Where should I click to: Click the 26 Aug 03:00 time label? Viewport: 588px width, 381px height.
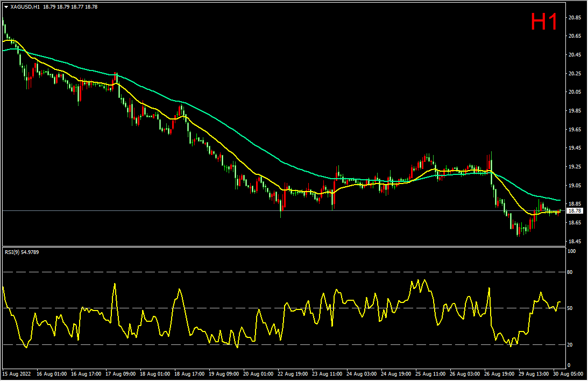point(465,374)
